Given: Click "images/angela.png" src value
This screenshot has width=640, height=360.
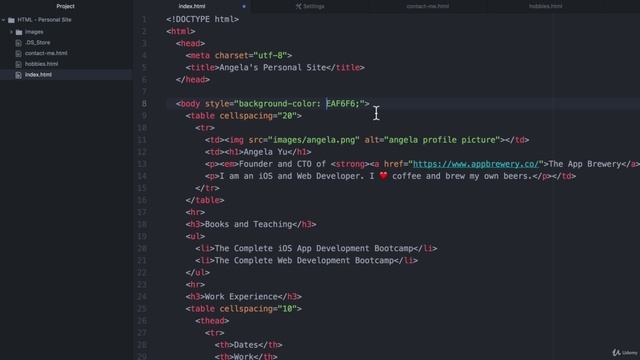Looking at the screenshot, I should click(314, 140).
